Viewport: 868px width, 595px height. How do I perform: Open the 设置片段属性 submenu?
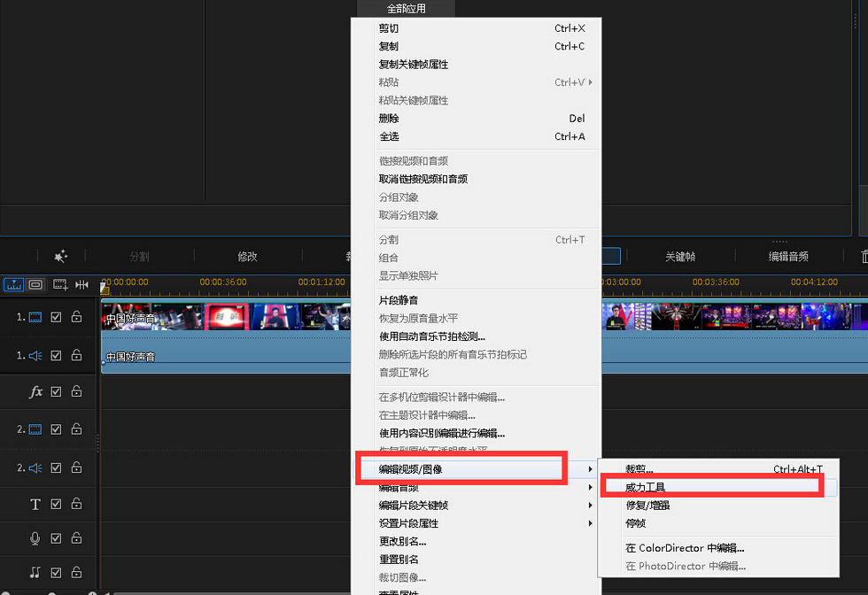[592, 522]
